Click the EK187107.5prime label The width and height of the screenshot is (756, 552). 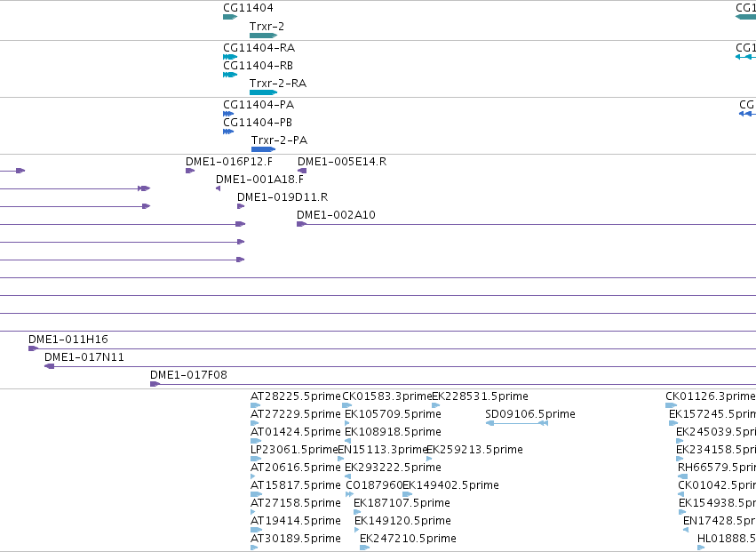tap(402, 503)
